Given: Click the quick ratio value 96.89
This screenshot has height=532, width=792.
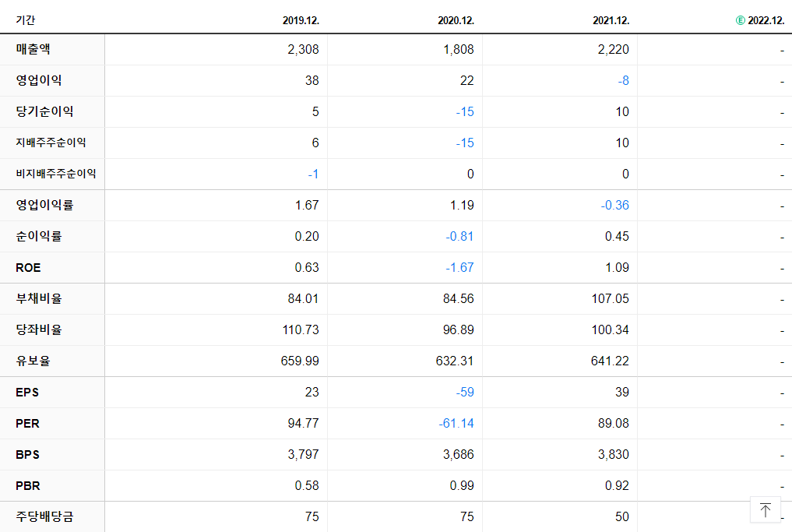Looking at the screenshot, I should coord(458,330).
